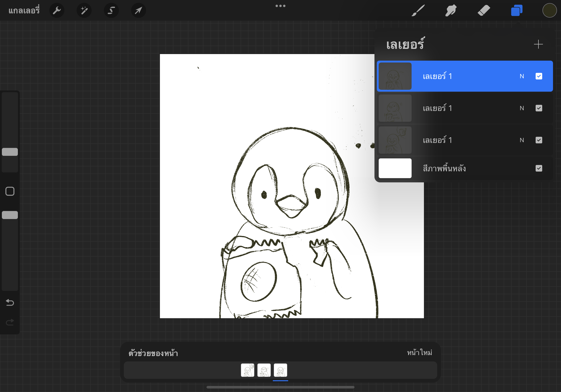Open blend mode N of third layer
This screenshot has width=561, height=392.
click(522, 140)
